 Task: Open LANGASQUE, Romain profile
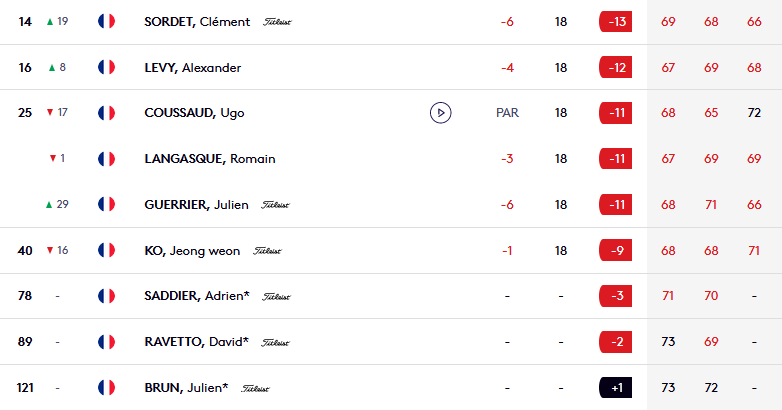[x=209, y=159]
